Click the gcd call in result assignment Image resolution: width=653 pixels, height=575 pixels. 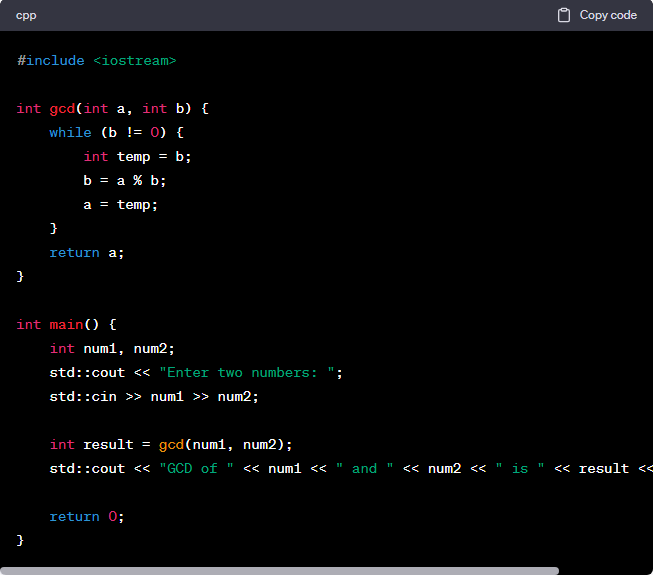171,445
